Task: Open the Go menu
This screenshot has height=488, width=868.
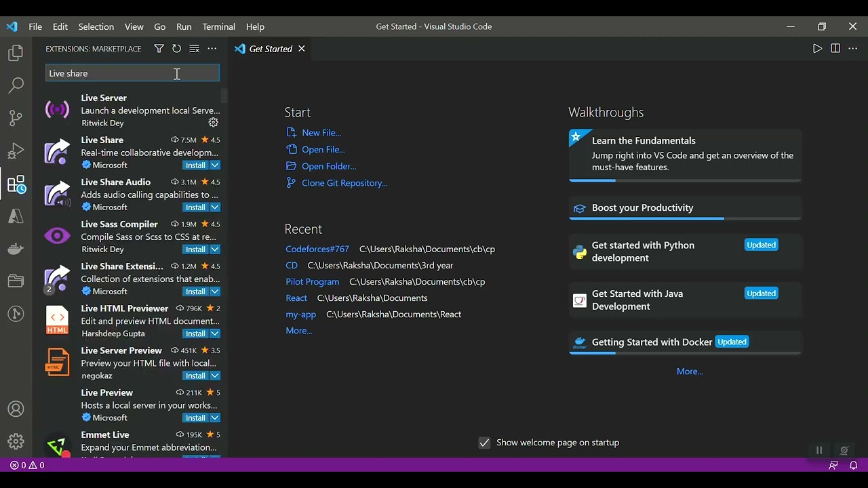Action: point(159,26)
